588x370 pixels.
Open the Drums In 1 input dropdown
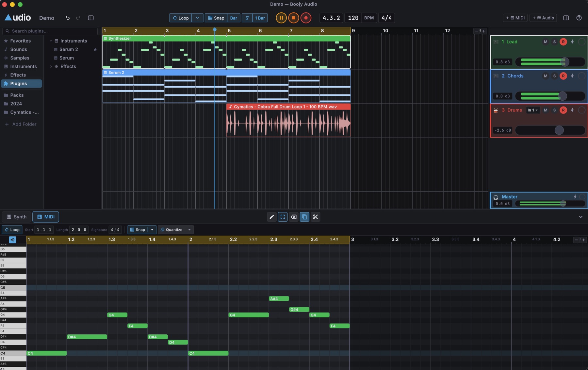(532, 110)
